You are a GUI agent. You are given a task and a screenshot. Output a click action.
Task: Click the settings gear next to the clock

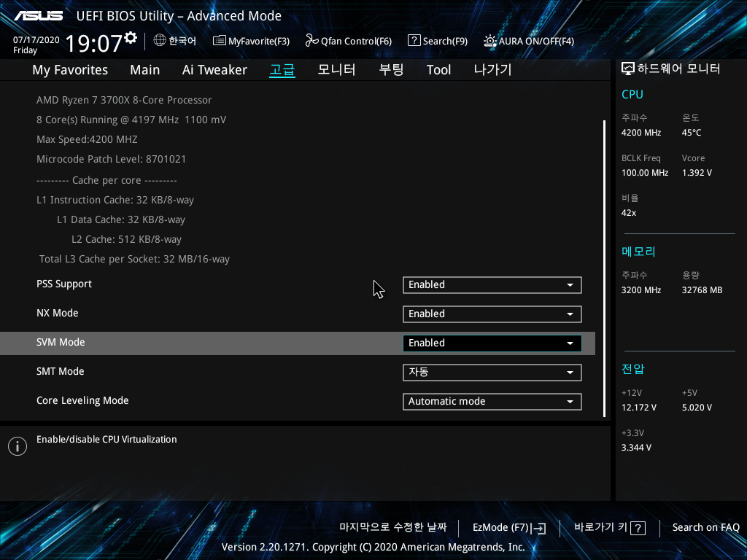131,38
